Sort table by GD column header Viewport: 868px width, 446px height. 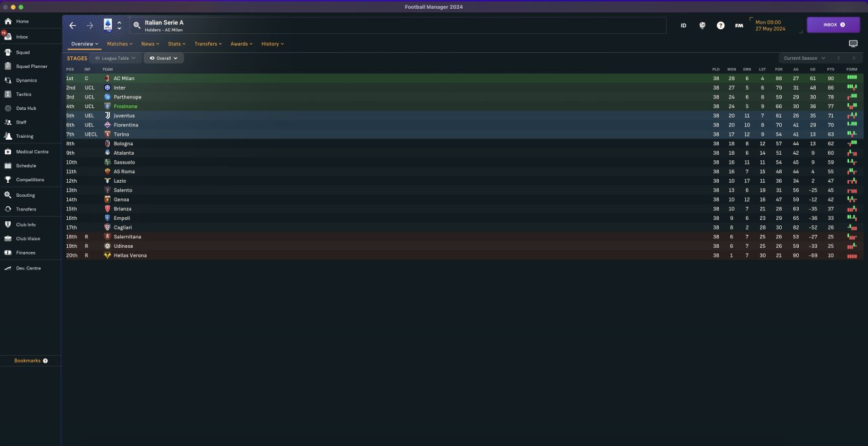812,69
